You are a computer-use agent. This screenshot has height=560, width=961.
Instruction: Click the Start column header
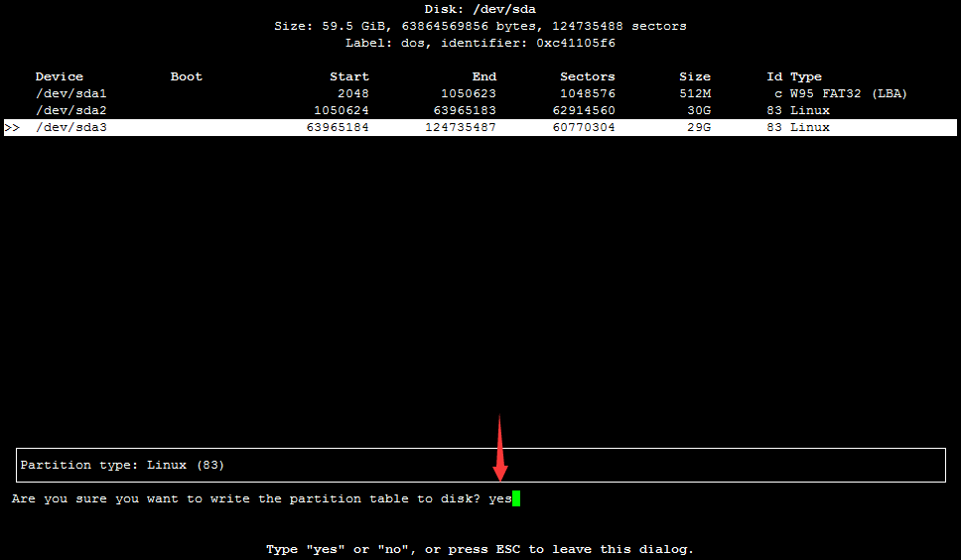[348, 76]
